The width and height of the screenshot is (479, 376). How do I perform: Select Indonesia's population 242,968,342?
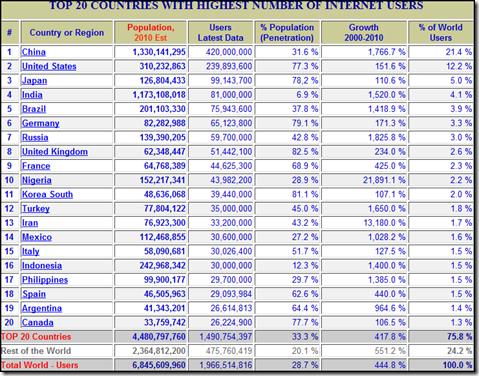point(162,266)
